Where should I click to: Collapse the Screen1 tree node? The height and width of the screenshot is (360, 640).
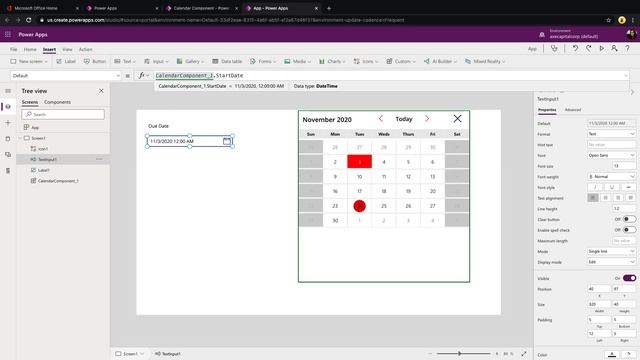(20, 138)
